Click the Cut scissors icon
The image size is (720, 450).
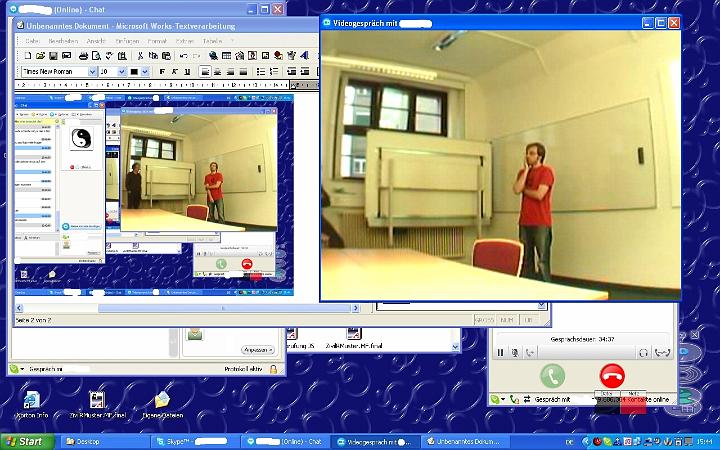tap(140, 56)
